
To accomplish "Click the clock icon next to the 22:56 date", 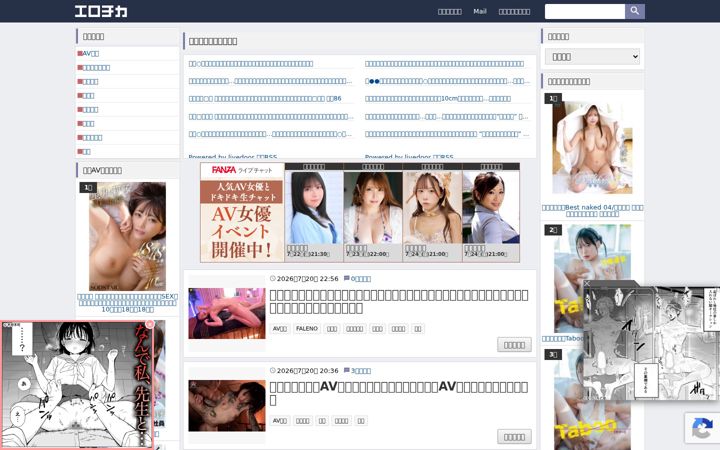I will [273, 278].
